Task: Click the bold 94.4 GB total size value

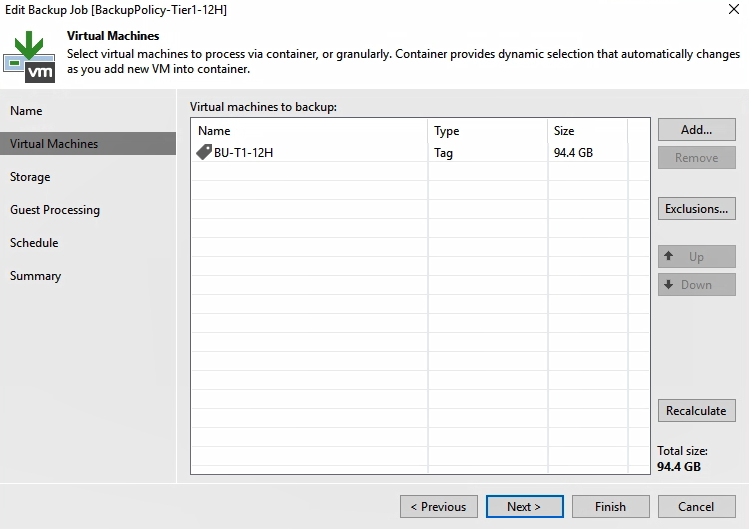Action: coord(679,466)
